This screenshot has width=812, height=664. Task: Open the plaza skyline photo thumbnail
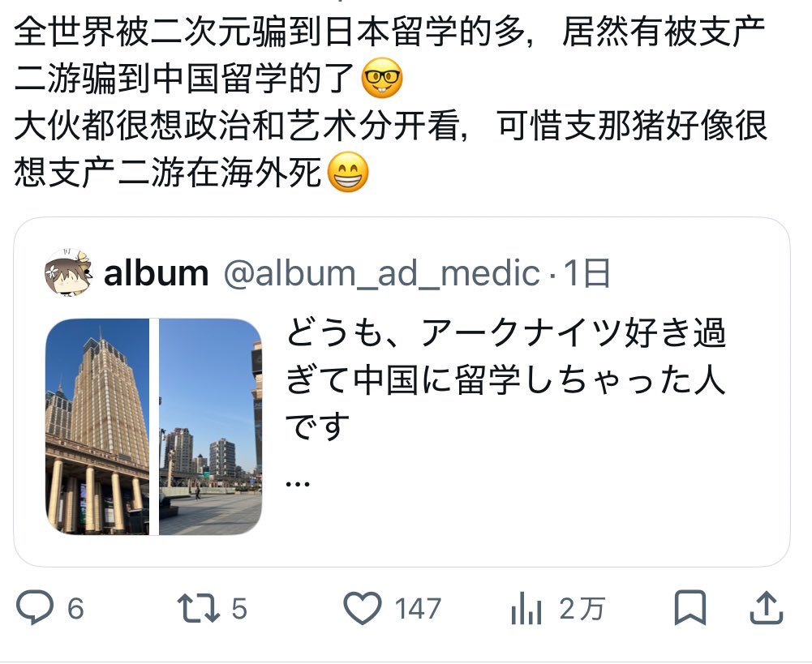[x=210, y=426]
